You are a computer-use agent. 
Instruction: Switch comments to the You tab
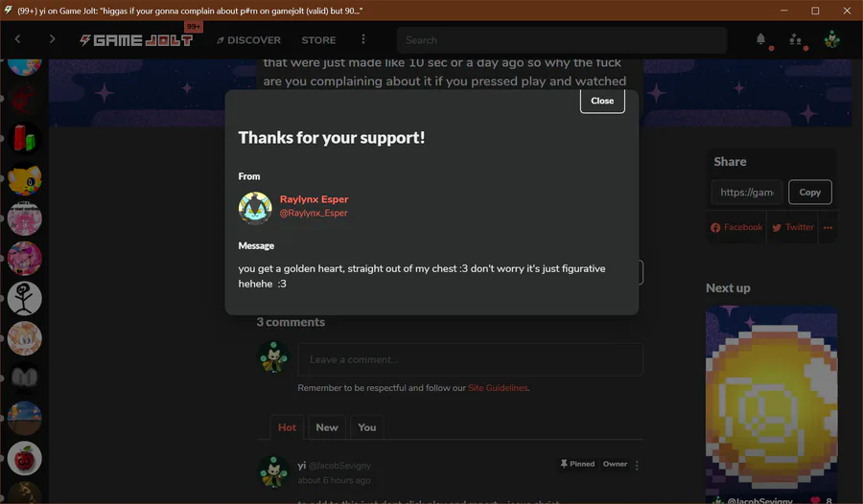(366, 427)
